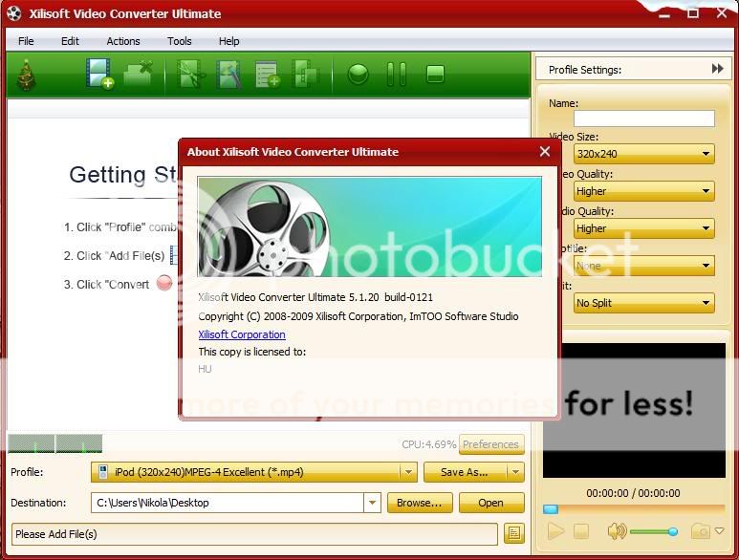Viewport: 739px width, 560px height.
Task: Click the Pause icon in toolbar
Action: pos(396,75)
